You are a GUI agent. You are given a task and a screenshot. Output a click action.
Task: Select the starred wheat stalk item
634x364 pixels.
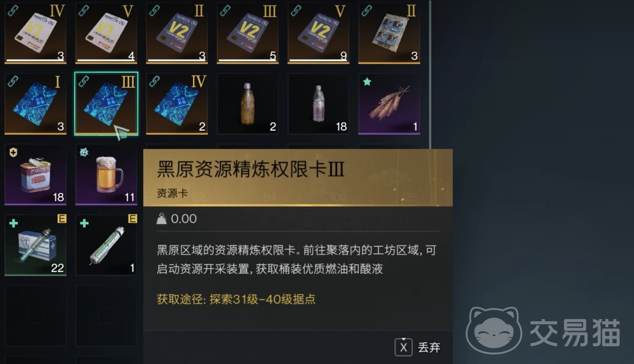(x=389, y=104)
